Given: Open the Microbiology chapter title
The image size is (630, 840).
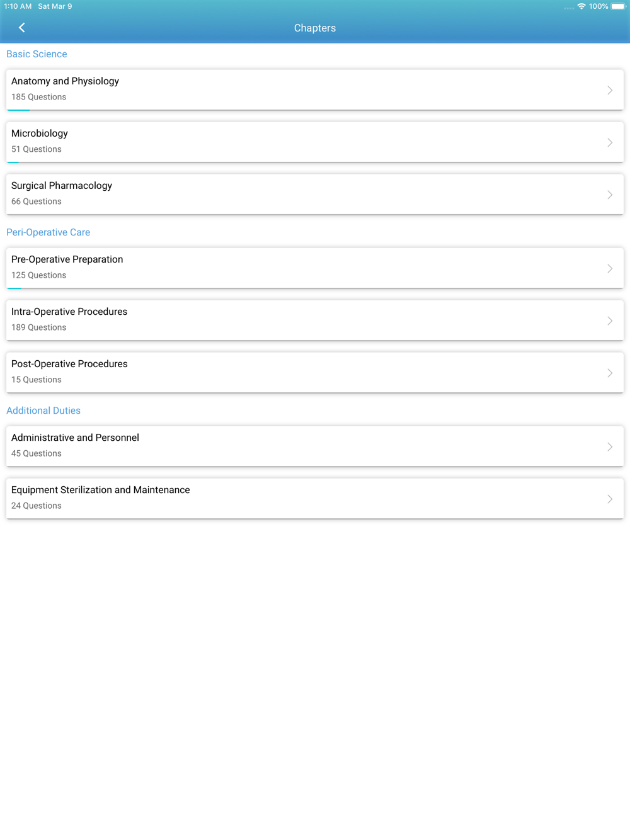Looking at the screenshot, I should (x=40, y=133).
